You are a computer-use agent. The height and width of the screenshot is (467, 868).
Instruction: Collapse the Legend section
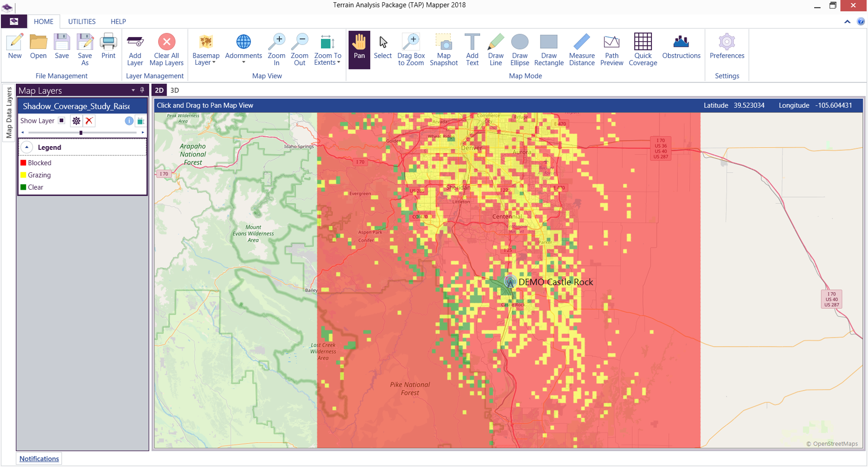coord(27,148)
